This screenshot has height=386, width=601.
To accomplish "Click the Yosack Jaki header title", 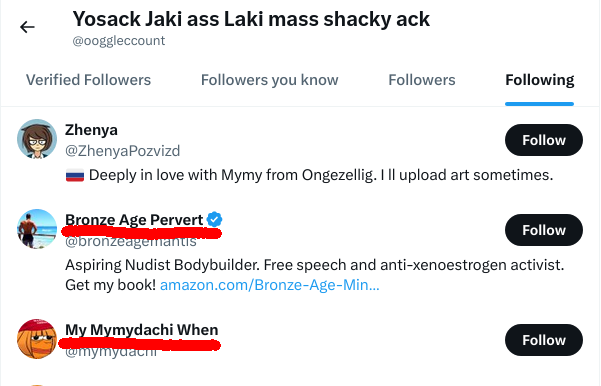I will point(251,19).
